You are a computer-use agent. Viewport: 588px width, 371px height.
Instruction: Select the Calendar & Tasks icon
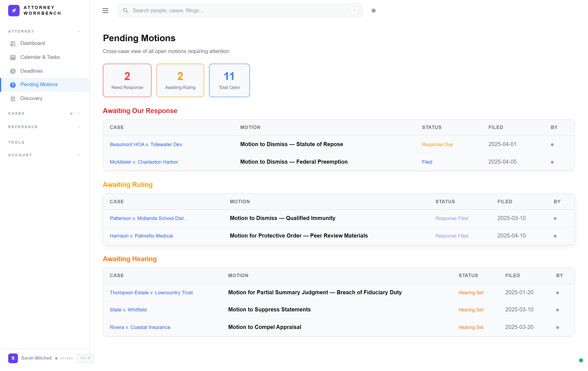13,57
